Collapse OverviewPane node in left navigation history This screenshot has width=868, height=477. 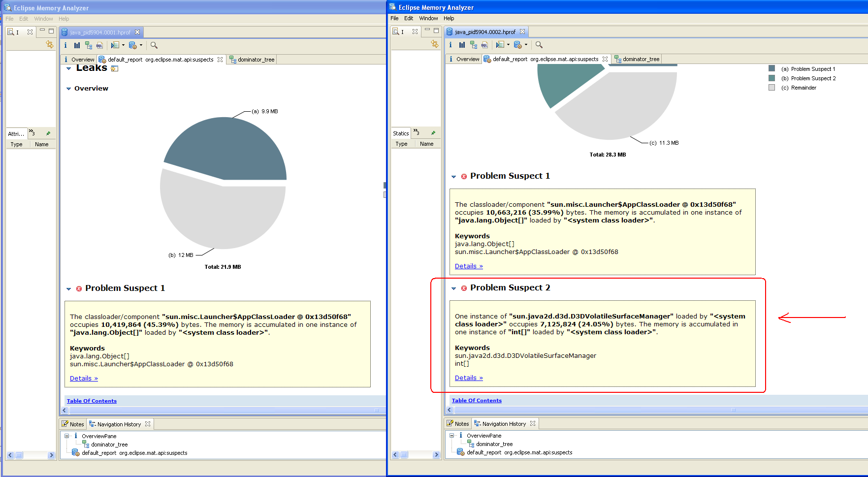tap(67, 436)
